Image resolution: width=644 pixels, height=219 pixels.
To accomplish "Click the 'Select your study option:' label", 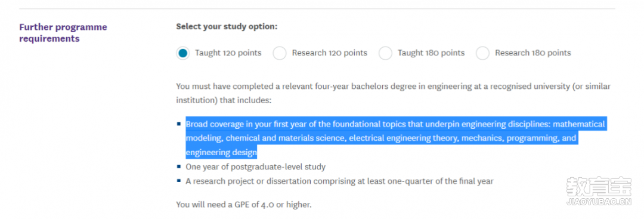I will (x=227, y=27).
